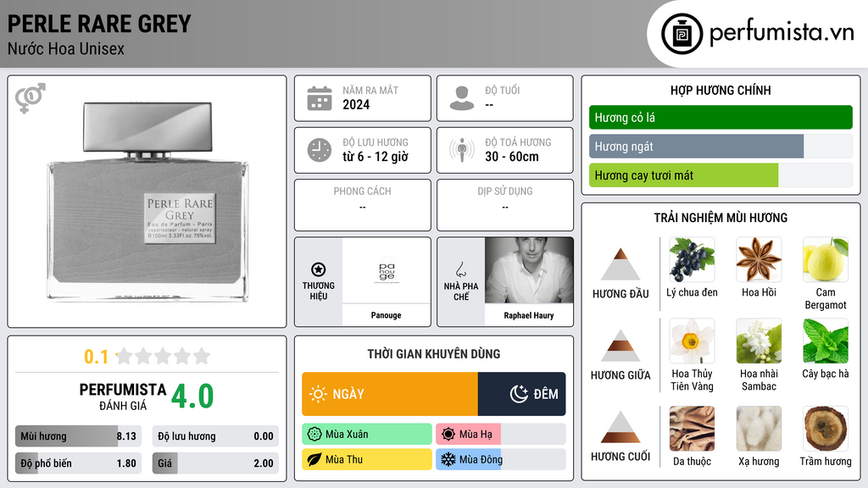This screenshot has width=868, height=488.
Task: Click the Hương cuối pyramid icon
Action: tap(620, 427)
